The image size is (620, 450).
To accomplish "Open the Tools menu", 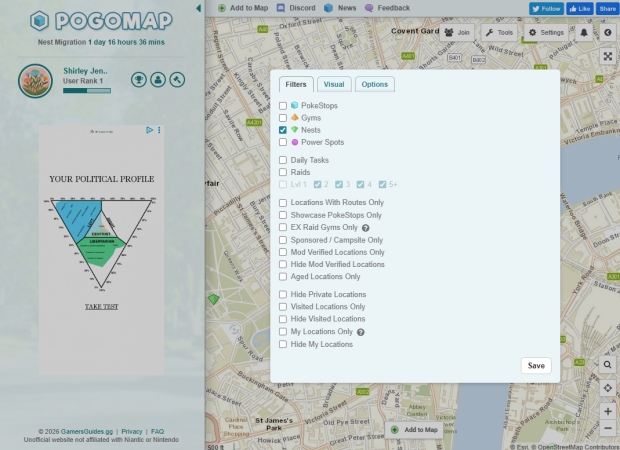I will click(x=499, y=32).
